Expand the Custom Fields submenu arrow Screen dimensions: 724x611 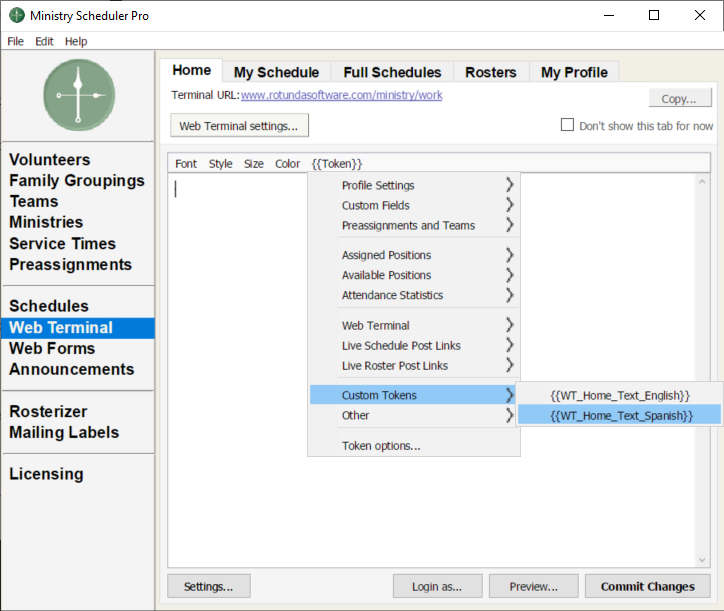tap(509, 205)
